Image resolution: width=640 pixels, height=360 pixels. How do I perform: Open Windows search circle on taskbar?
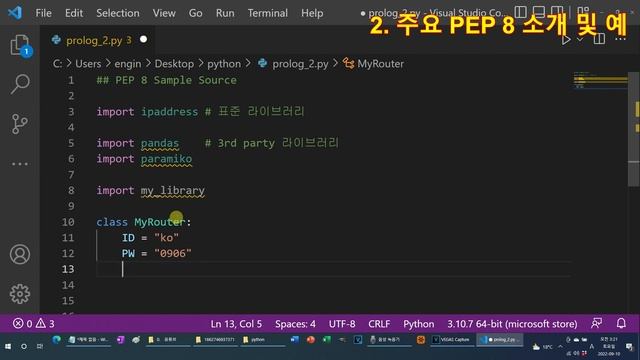click(24, 347)
